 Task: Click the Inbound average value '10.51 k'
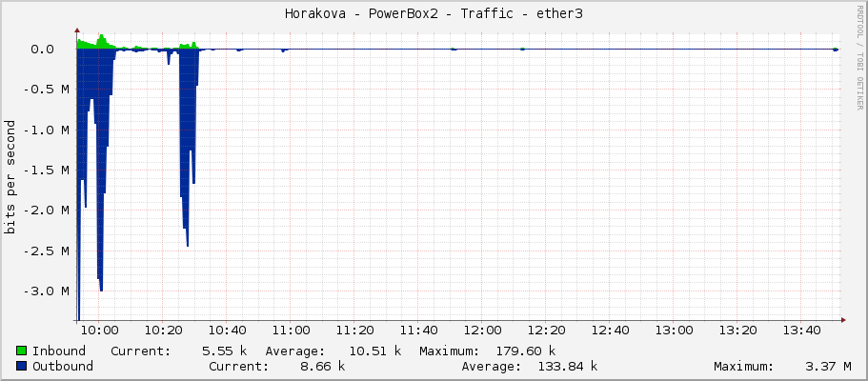tap(374, 351)
